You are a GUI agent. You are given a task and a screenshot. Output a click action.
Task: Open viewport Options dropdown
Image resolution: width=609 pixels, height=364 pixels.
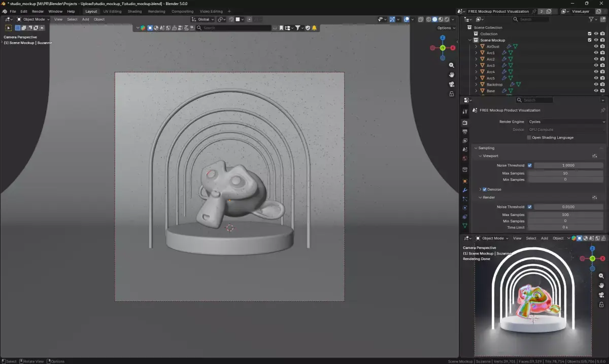[446, 28]
